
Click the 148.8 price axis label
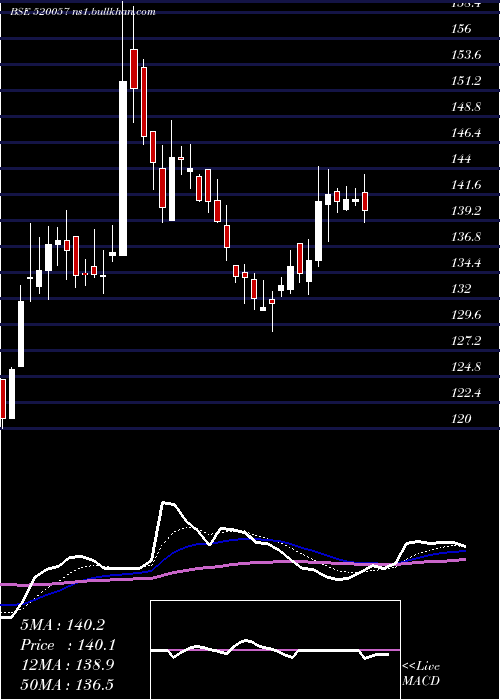466,107
